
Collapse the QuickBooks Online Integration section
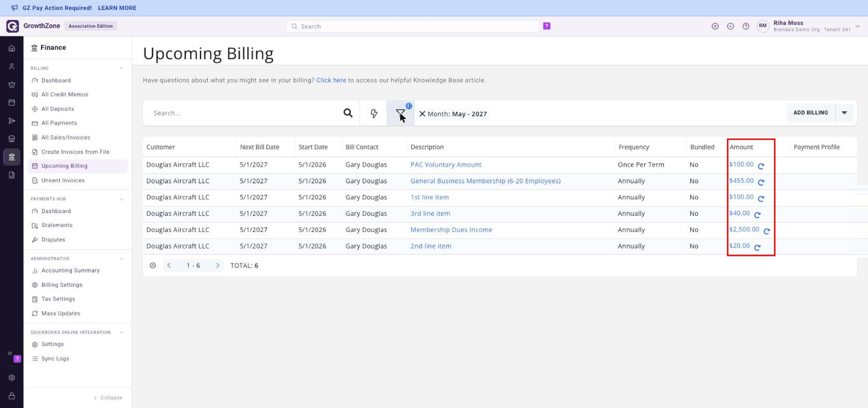pos(121,333)
